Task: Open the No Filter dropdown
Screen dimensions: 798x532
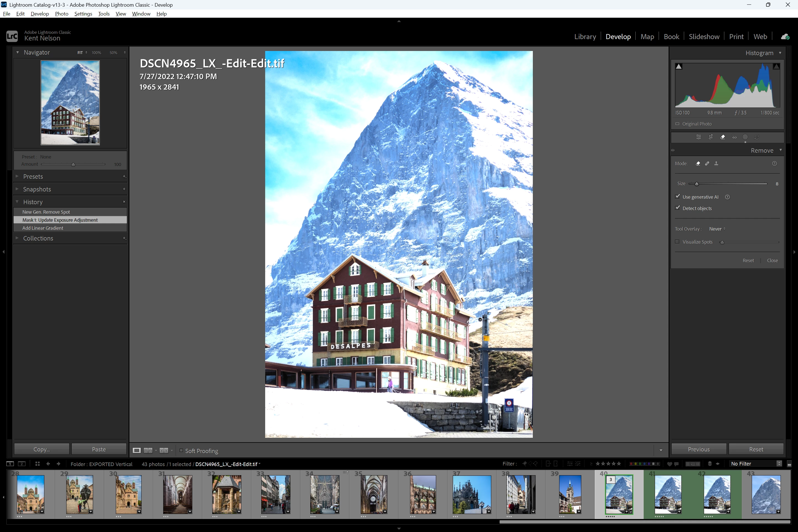Action: point(756,464)
